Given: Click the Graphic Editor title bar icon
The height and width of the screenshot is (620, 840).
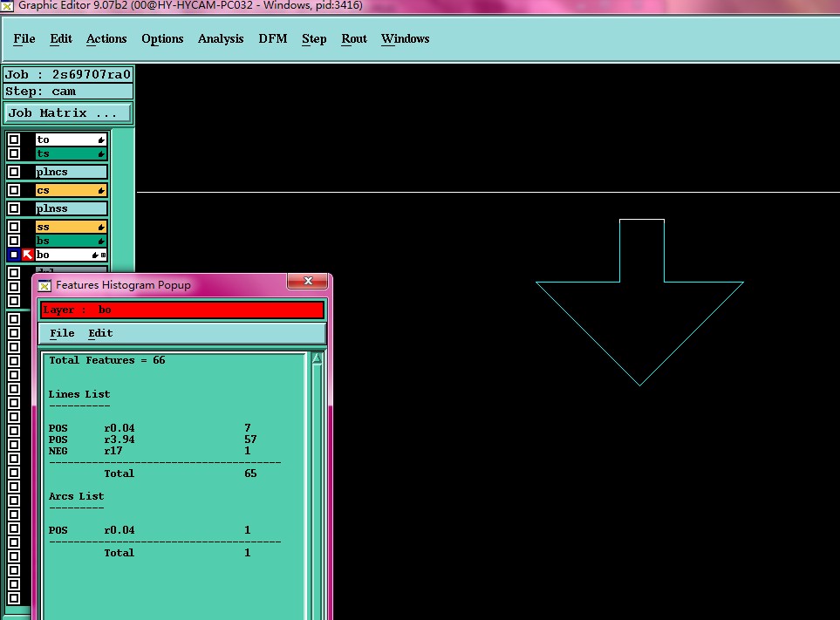Looking at the screenshot, I should 7,6.
